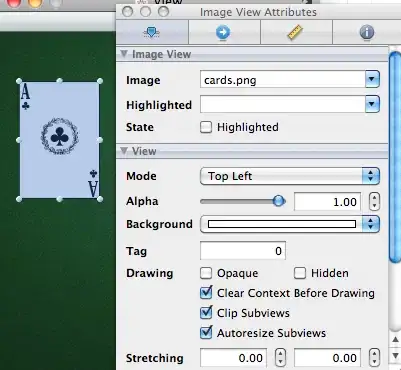Click the Tag field showing 0

[243, 251]
